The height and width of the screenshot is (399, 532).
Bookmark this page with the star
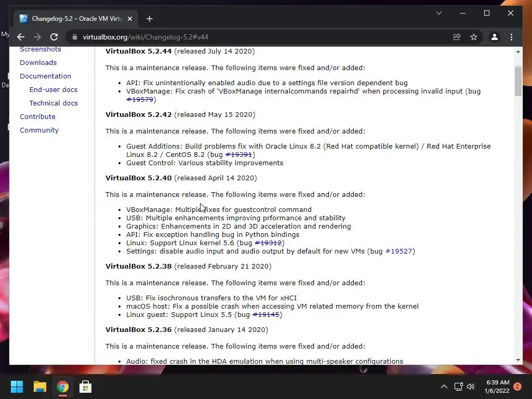[474, 37]
